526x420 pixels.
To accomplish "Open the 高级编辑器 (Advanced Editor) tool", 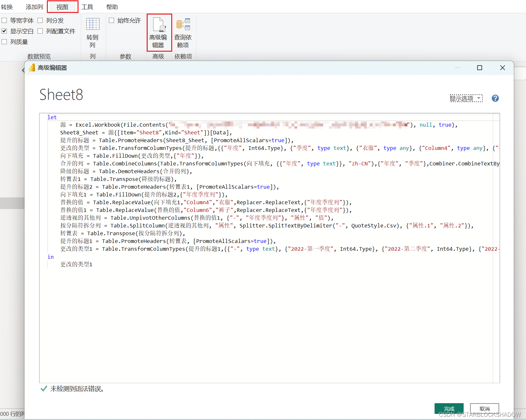I will coord(159,33).
